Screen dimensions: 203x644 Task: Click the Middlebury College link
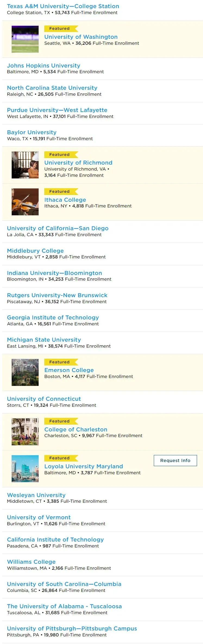(x=35, y=251)
